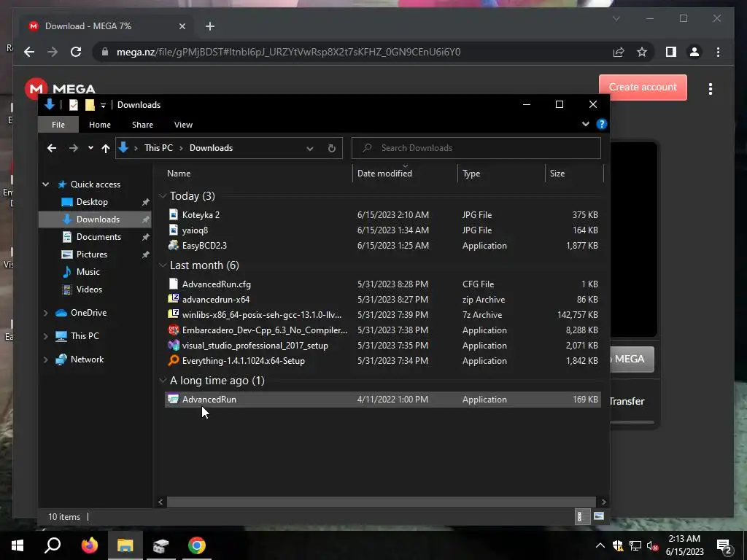
Task: Refresh the Downloads folder view
Action: coord(332,148)
